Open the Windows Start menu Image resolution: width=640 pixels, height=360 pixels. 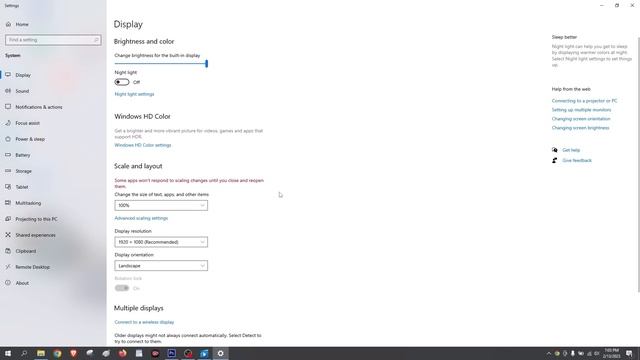tap(8, 353)
